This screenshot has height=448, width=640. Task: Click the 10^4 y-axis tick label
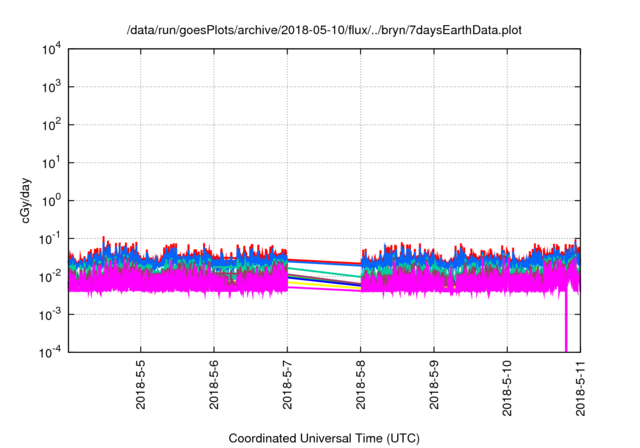[52, 49]
